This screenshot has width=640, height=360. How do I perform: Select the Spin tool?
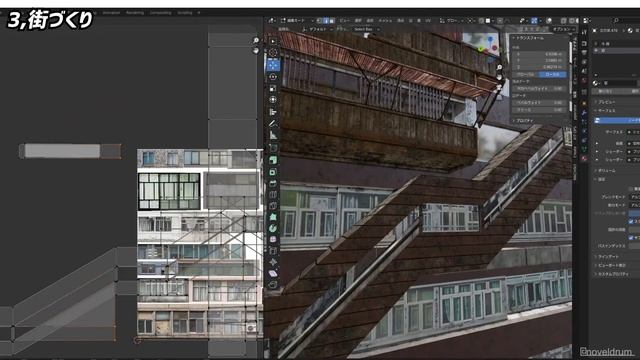tap(273, 228)
